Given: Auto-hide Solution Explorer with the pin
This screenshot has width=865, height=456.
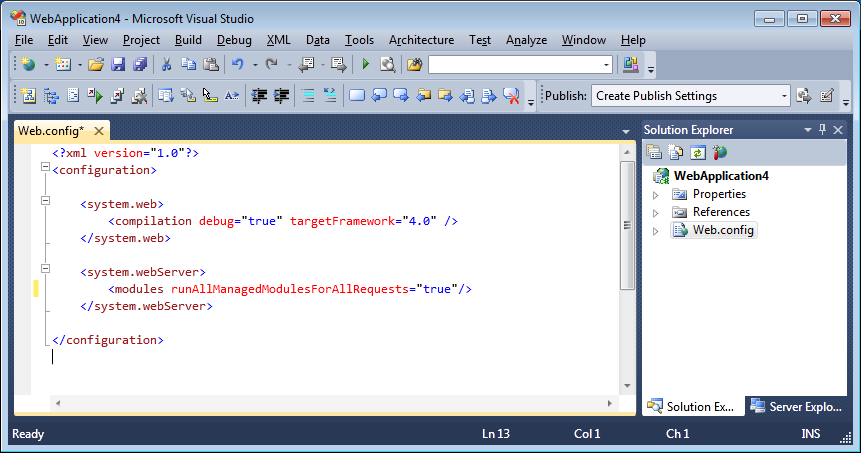Looking at the screenshot, I should (x=823, y=130).
